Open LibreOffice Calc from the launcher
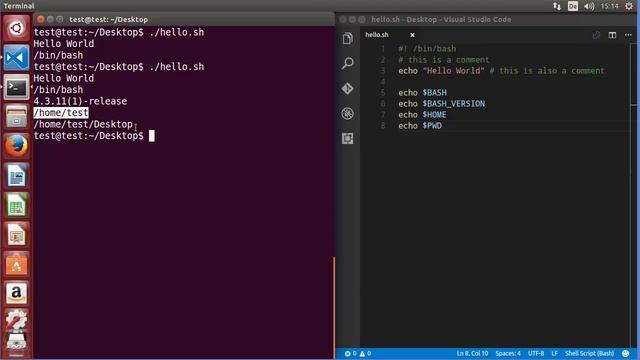 pos(16,205)
